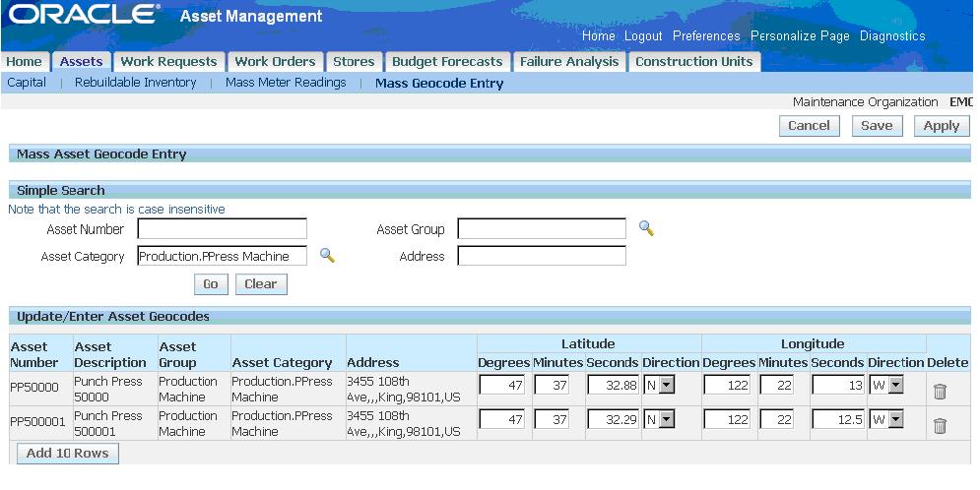Focus the Address search field

(542, 255)
